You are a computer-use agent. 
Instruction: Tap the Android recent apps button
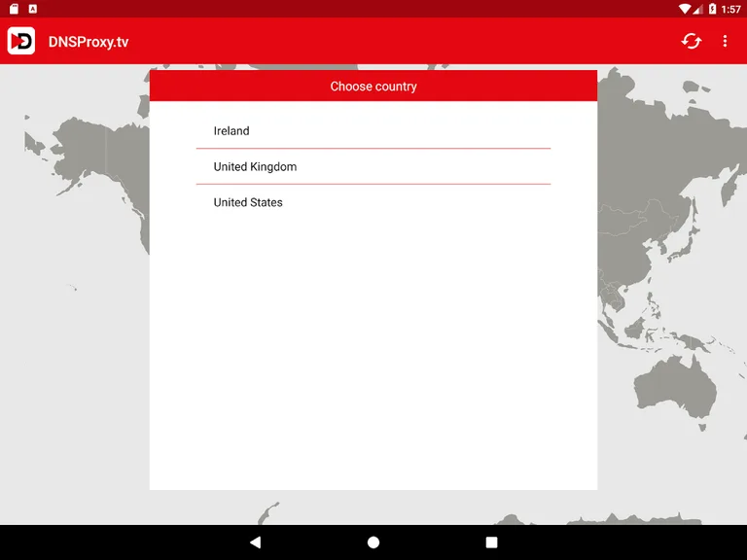coord(491,542)
